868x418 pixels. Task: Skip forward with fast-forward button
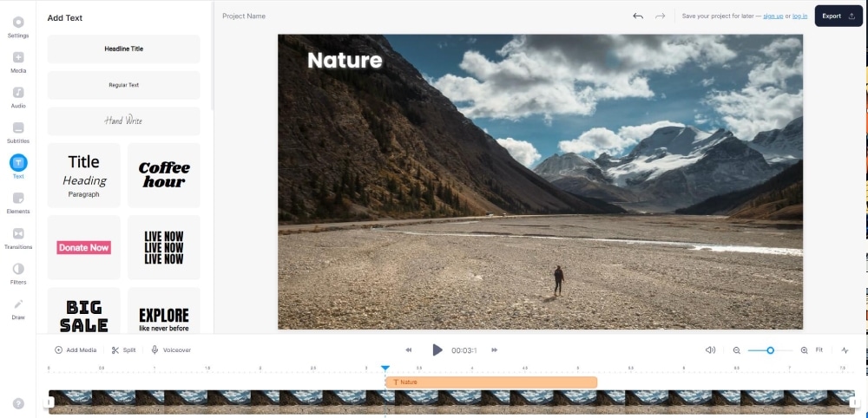point(495,350)
